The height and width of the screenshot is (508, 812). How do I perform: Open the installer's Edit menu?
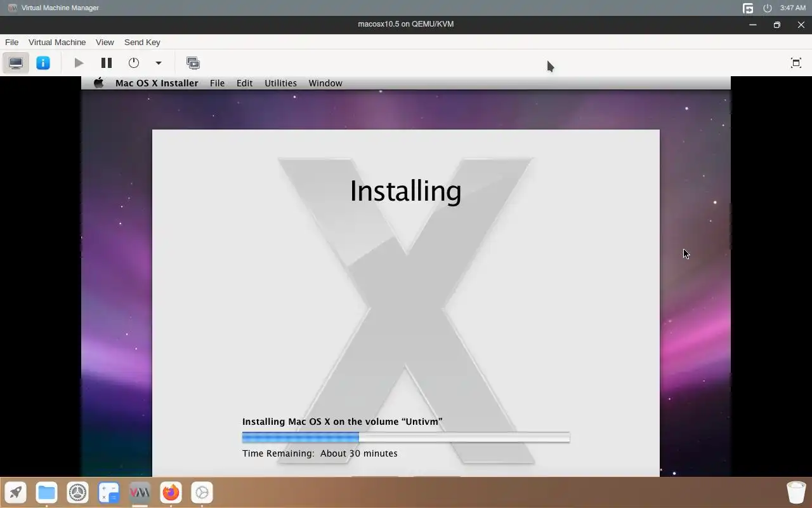[244, 83]
